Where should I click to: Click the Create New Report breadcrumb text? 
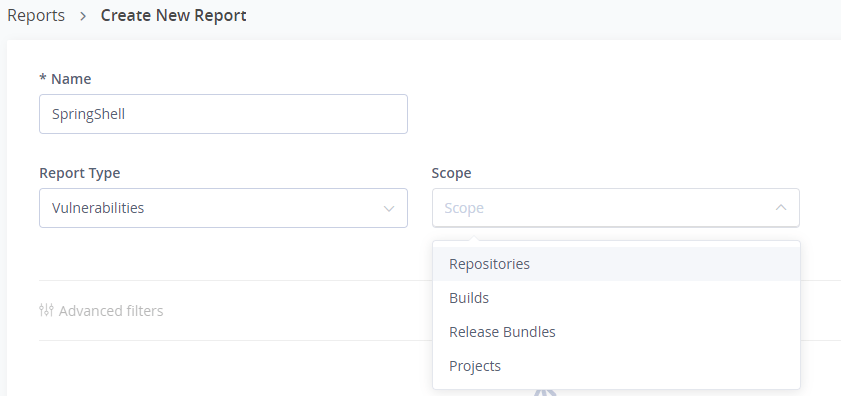click(x=174, y=16)
